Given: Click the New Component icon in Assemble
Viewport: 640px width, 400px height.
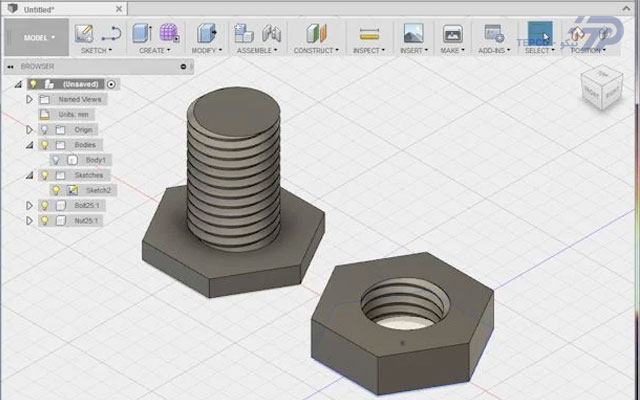Looking at the screenshot, I should point(244,33).
